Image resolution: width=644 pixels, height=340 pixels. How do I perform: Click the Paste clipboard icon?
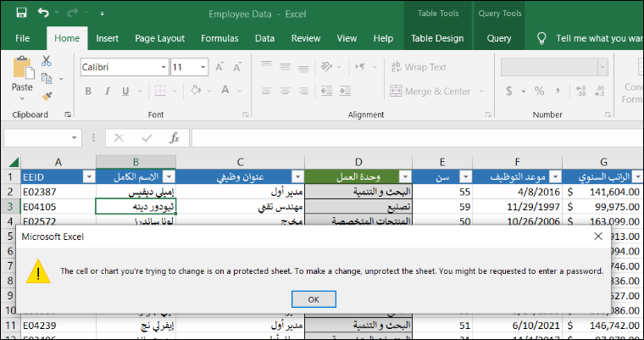click(x=23, y=68)
